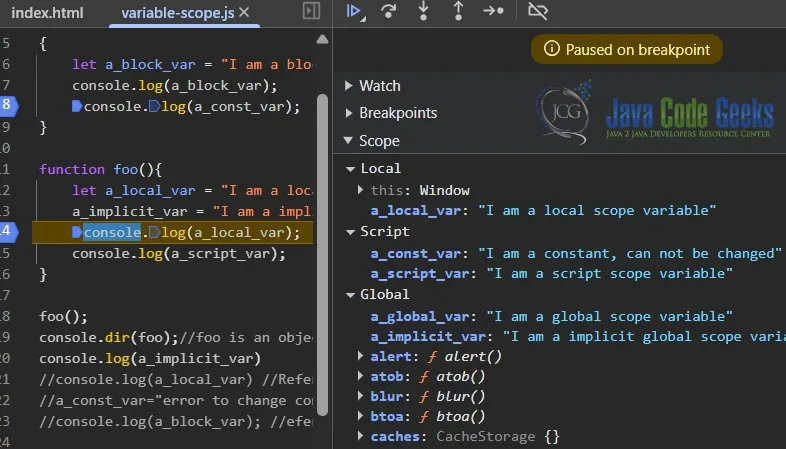Click 'console.log(a_block_var);' code line
Screen dimensions: 786x449
click(x=174, y=86)
